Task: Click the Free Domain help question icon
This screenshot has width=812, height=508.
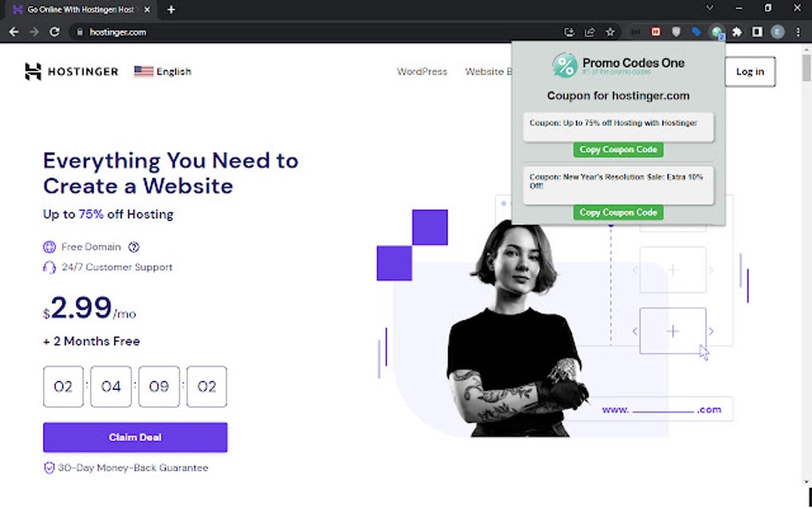Action: tap(134, 247)
